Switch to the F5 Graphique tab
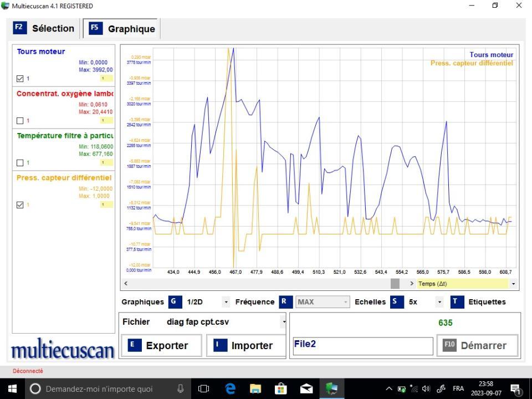This screenshot has height=399, width=532. point(122,29)
